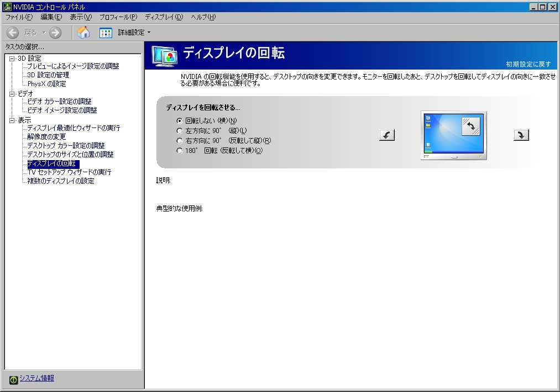Select 180° 回転 (反転して横) radio button
560x392 pixels.
pos(180,151)
